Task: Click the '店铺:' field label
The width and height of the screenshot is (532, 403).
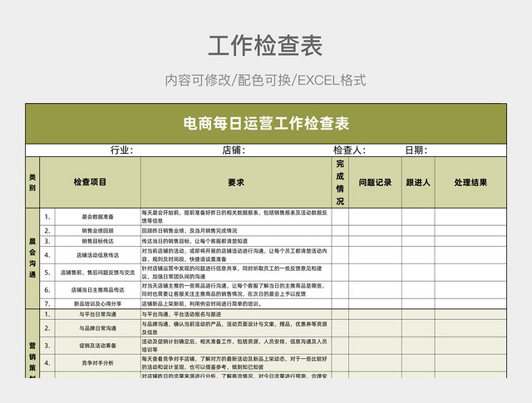Action: (x=234, y=150)
